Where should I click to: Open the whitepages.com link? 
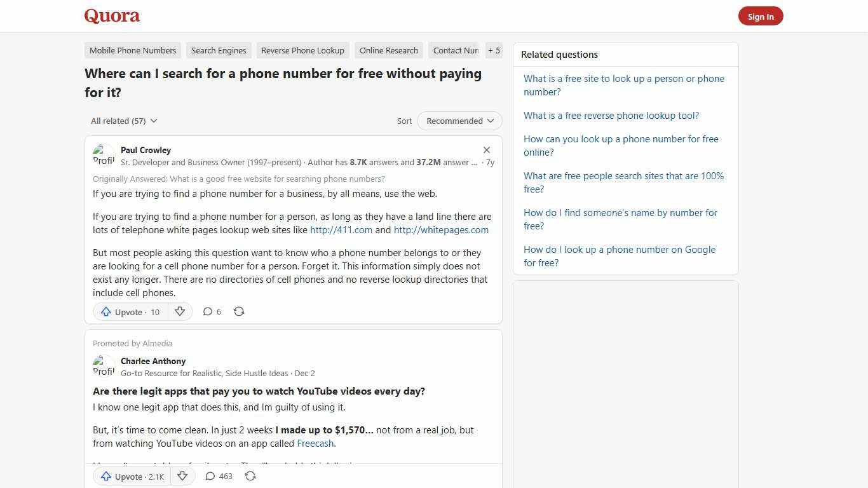pos(440,229)
